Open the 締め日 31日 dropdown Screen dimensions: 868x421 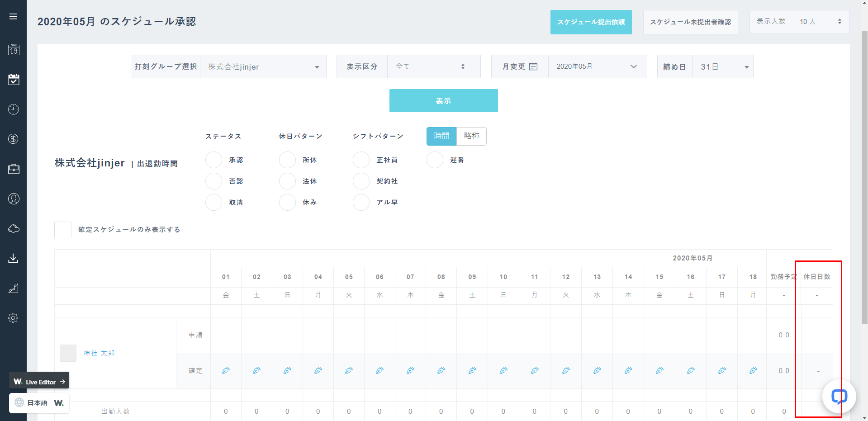coord(722,67)
